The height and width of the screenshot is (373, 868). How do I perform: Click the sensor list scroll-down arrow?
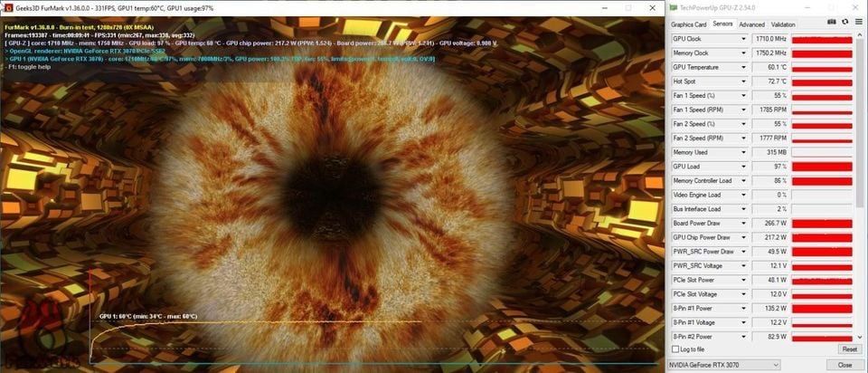[859, 337]
